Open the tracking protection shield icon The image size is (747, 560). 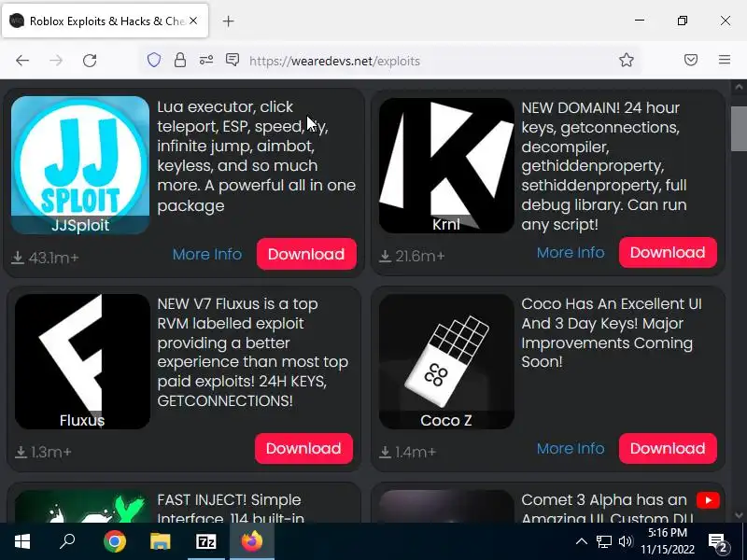point(154,60)
